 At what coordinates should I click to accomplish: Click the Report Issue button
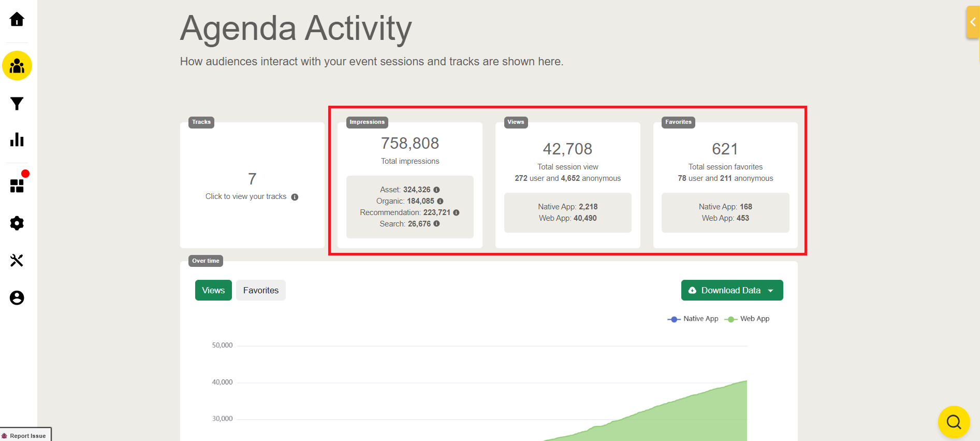click(x=26, y=435)
